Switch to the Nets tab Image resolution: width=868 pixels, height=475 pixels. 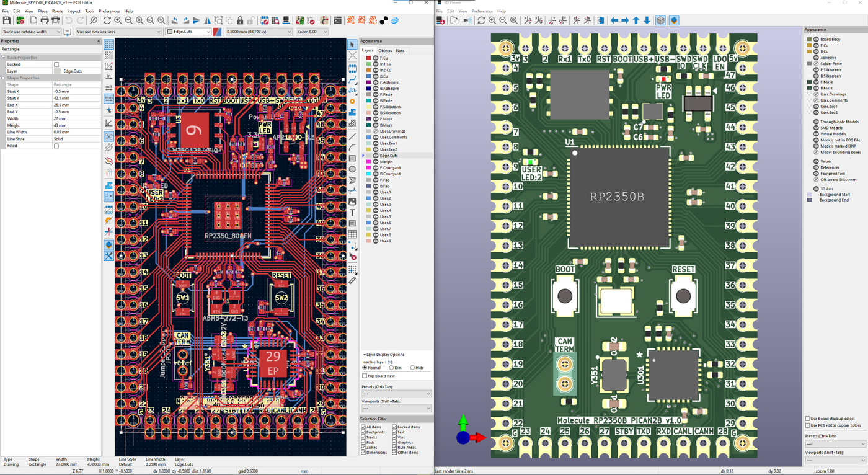(400, 51)
